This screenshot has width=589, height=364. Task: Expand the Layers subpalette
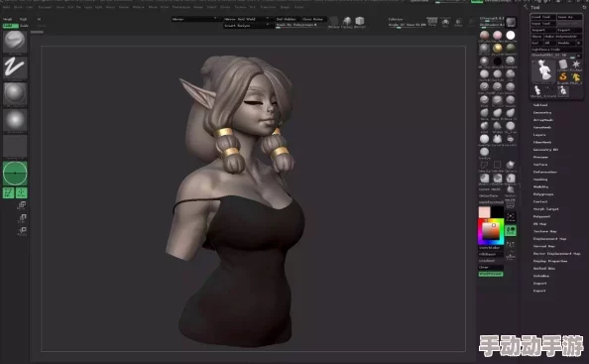point(539,135)
